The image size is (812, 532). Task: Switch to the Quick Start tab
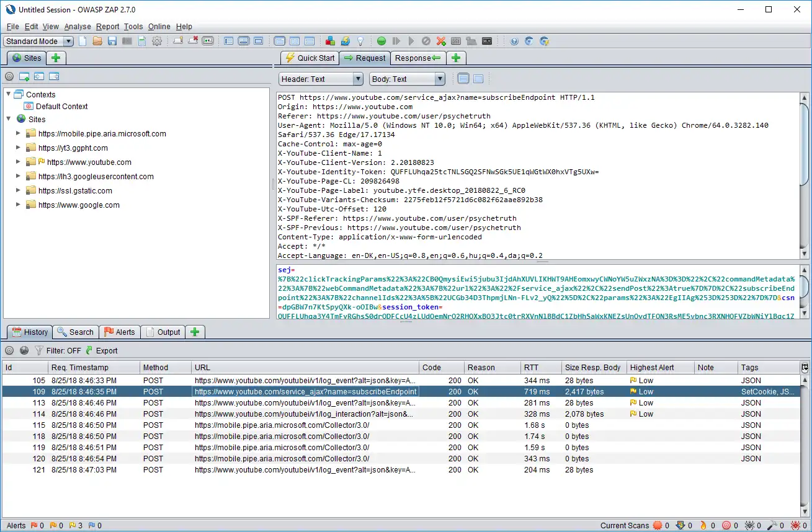pyautogui.click(x=310, y=58)
